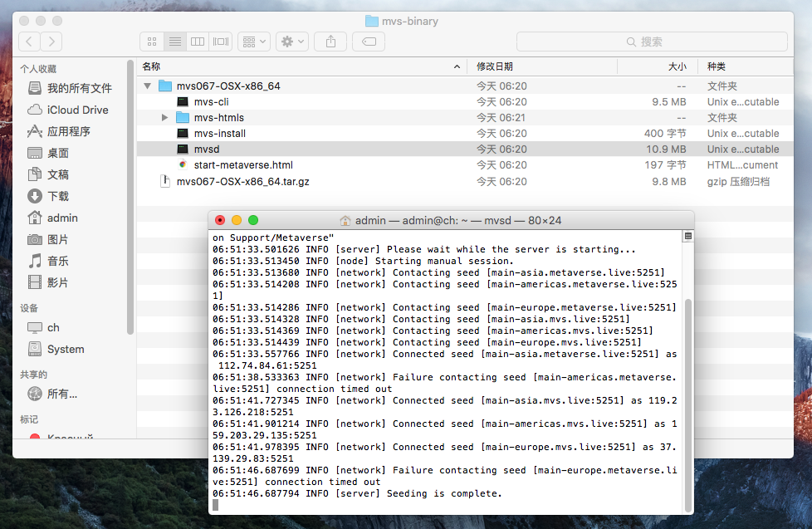The width and height of the screenshot is (812, 529).
Task: Open 文稿 in sidebar
Action: (48, 174)
